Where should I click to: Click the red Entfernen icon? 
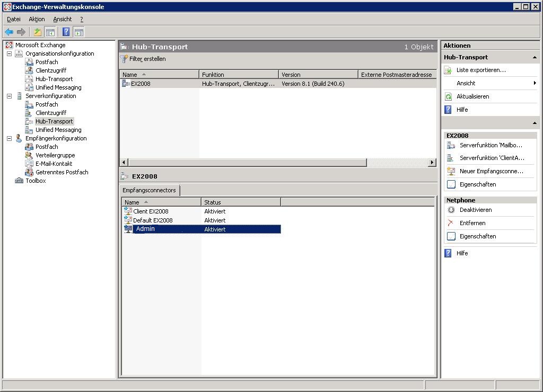tap(451, 223)
